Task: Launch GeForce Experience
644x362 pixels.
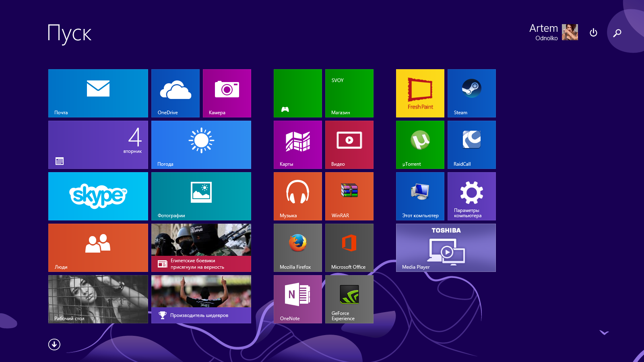Action: coord(349,299)
